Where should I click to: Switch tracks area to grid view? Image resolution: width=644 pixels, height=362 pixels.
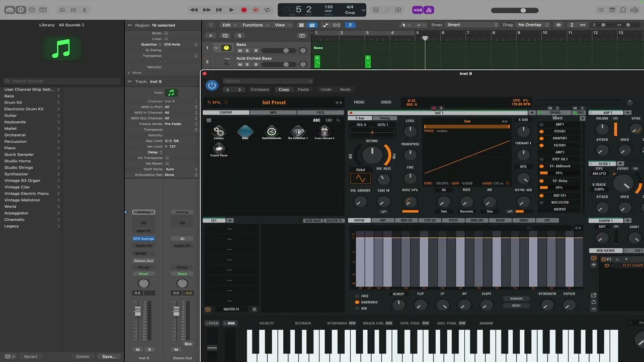pyautogui.click(x=301, y=25)
